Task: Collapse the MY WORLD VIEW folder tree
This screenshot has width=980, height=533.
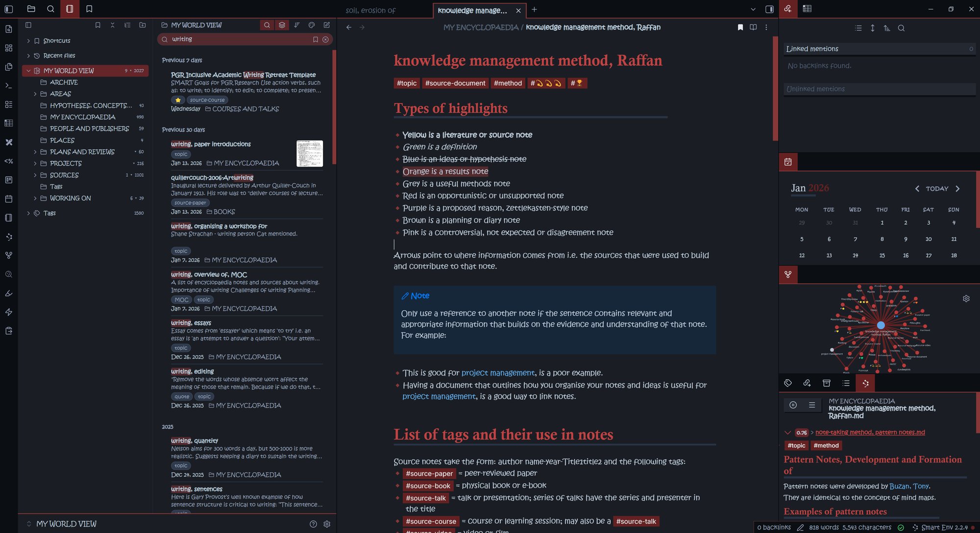Action: pyautogui.click(x=28, y=71)
